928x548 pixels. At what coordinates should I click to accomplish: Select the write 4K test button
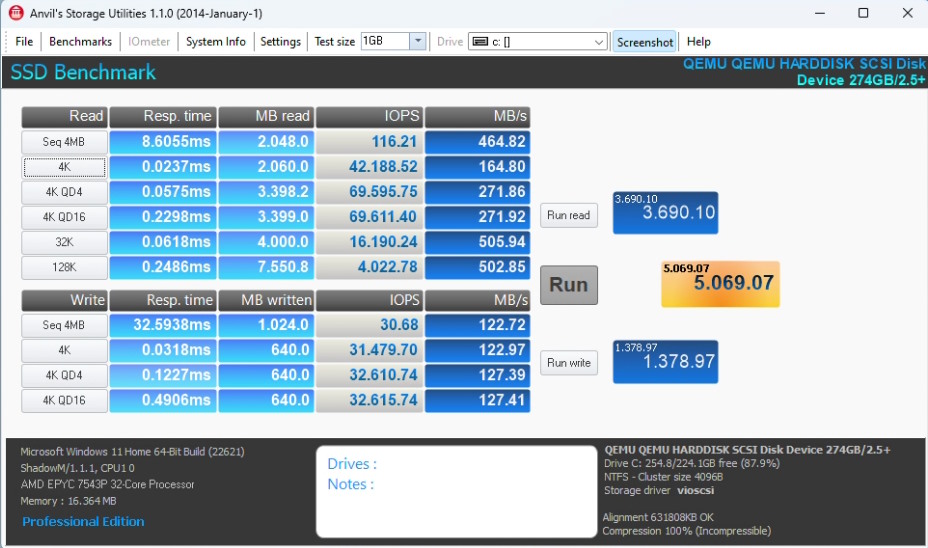(x=65, y=350)
